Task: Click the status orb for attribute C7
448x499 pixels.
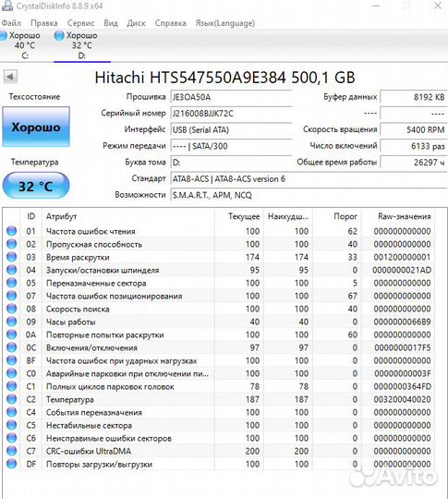Action: [12, 451]
